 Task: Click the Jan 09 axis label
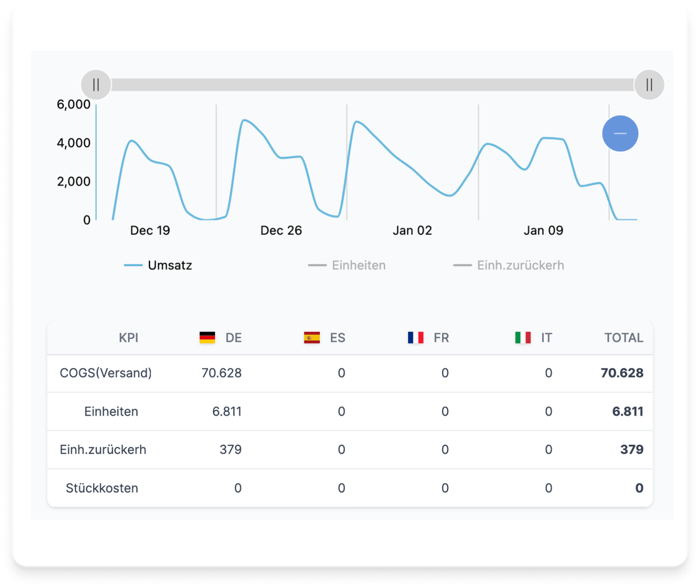543,231
